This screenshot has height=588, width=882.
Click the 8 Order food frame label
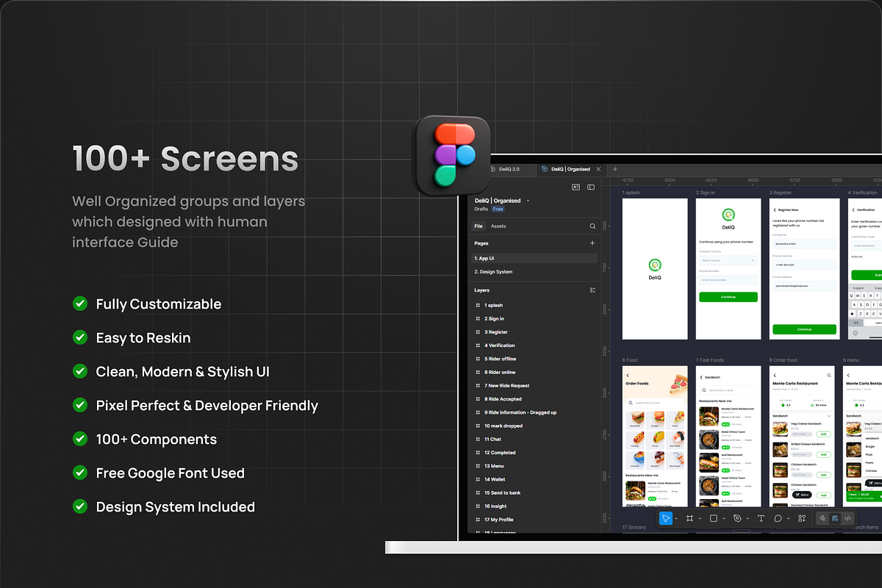tap(784, 360)
